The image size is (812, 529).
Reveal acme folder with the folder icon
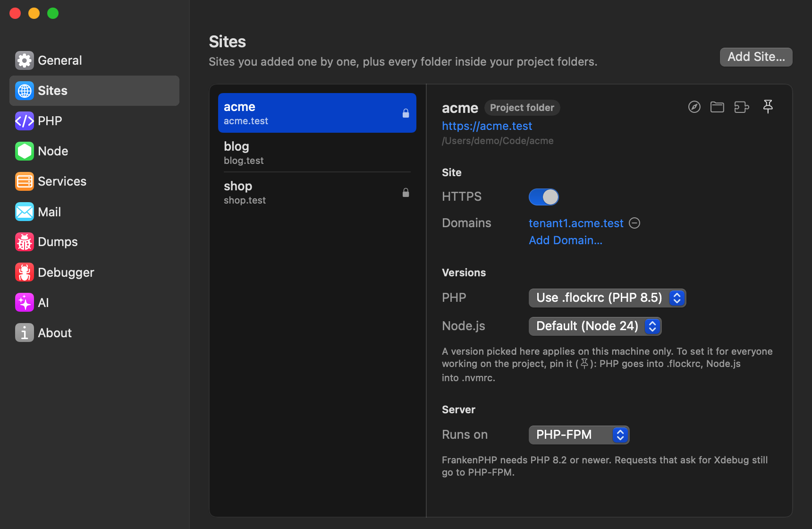[x=717, y=107]
